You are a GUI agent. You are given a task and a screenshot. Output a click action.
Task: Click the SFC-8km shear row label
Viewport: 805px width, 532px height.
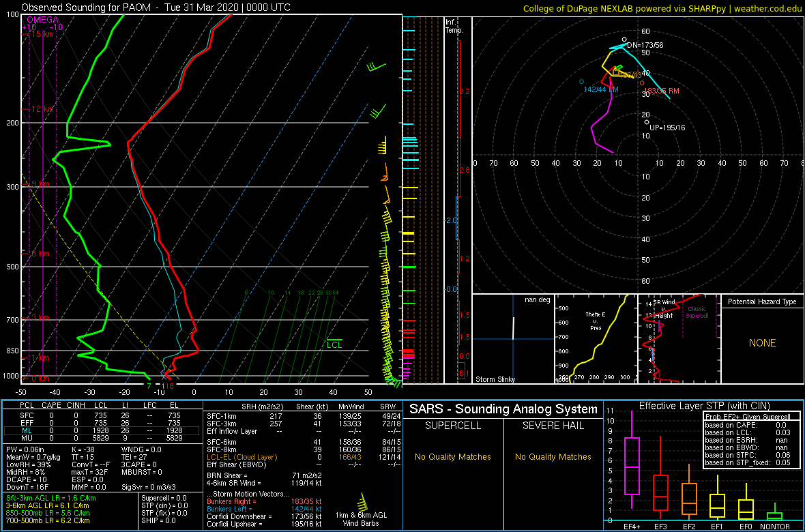(221, 449)
